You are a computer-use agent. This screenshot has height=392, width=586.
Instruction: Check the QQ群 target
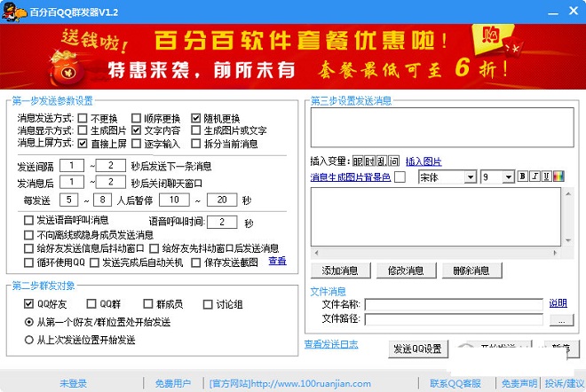tap(91, 304)
